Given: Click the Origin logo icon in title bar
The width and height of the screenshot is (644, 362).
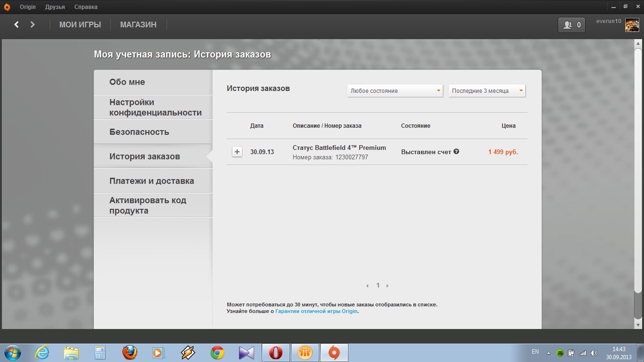Looking at the screenshot, I should click(7, 7).
